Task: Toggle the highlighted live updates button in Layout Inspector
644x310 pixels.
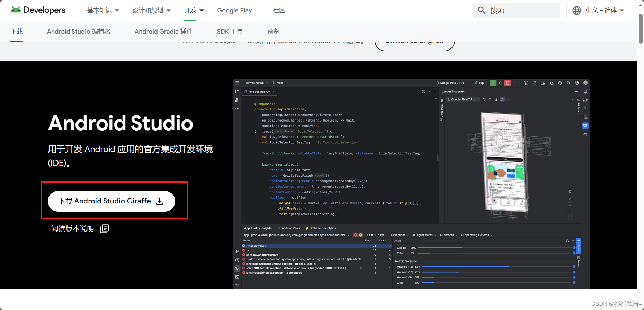Action: pos(502,99)
